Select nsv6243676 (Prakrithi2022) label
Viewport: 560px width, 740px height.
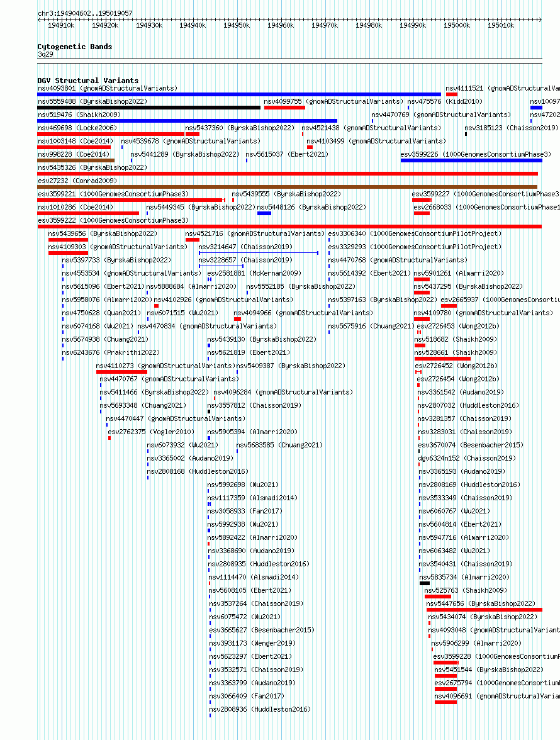pos(111,352)
